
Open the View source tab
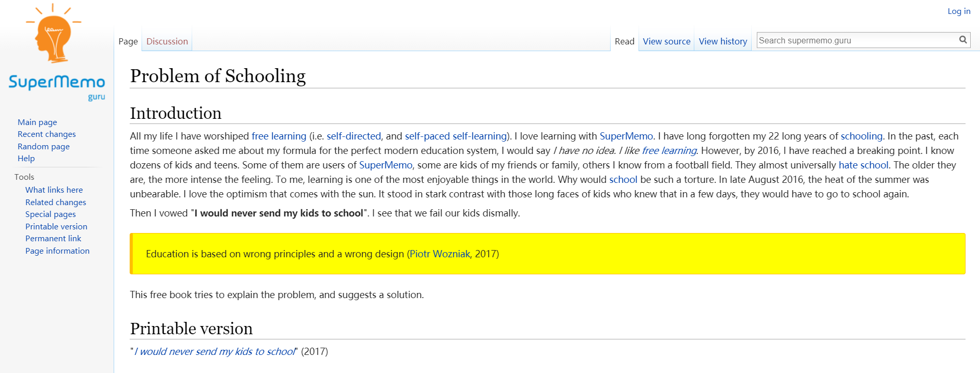[666, 41]
